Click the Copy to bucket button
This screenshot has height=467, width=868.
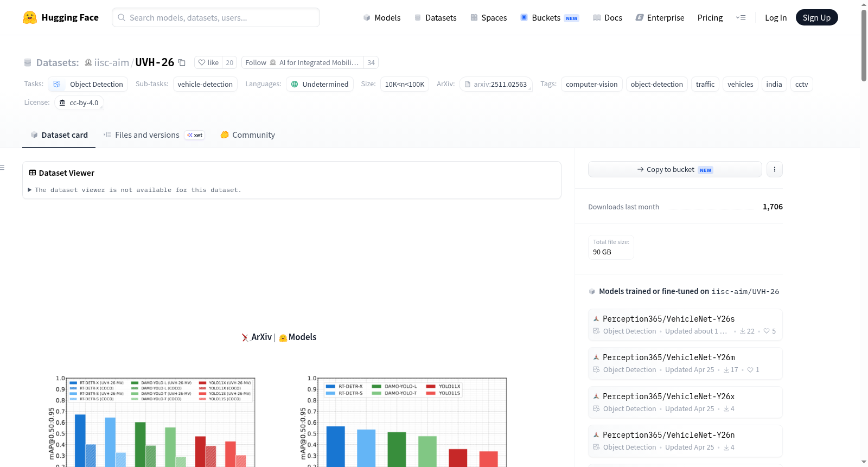coord(675,169)
